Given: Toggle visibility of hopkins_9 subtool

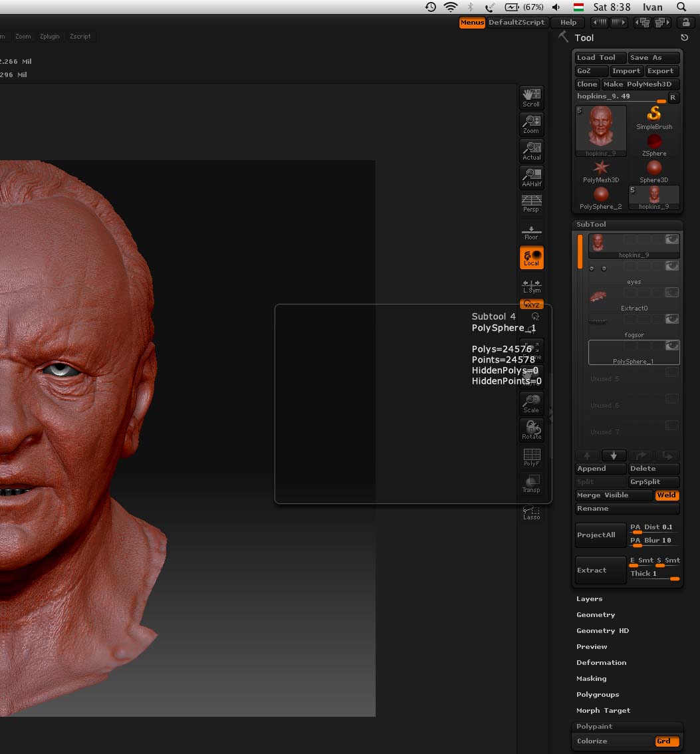Looking at the screenshot, I should tap(672, 239).
